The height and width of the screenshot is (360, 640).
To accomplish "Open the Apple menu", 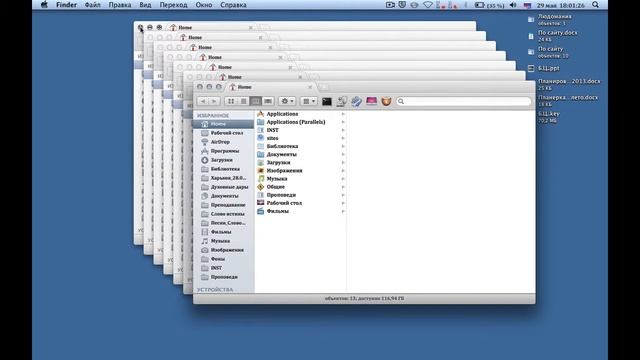I will pos(44,5).
